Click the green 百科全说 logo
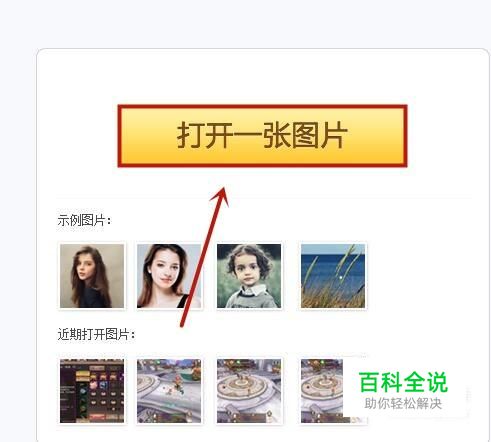491x442 pixels. pyautogui.click(x=403, y=382)
